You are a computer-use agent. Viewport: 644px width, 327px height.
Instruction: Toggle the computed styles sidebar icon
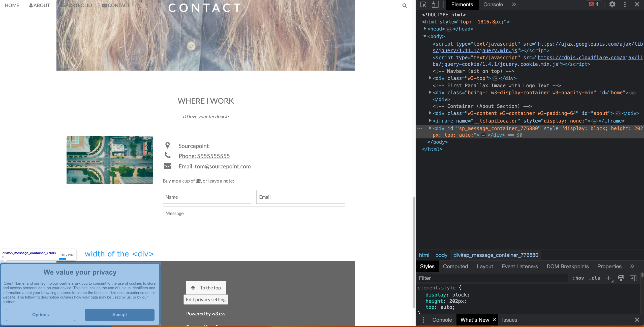tap(633, 278)
